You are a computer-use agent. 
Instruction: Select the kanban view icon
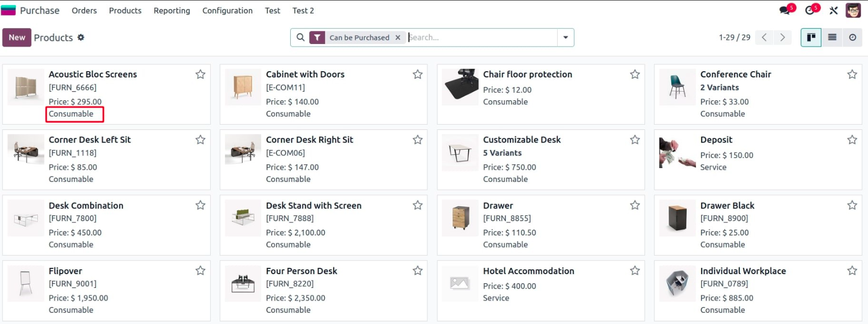811,38
